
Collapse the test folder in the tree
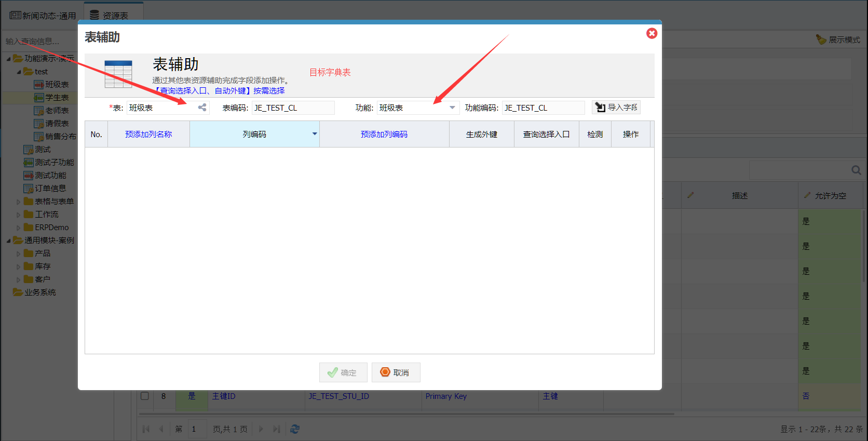19,72
